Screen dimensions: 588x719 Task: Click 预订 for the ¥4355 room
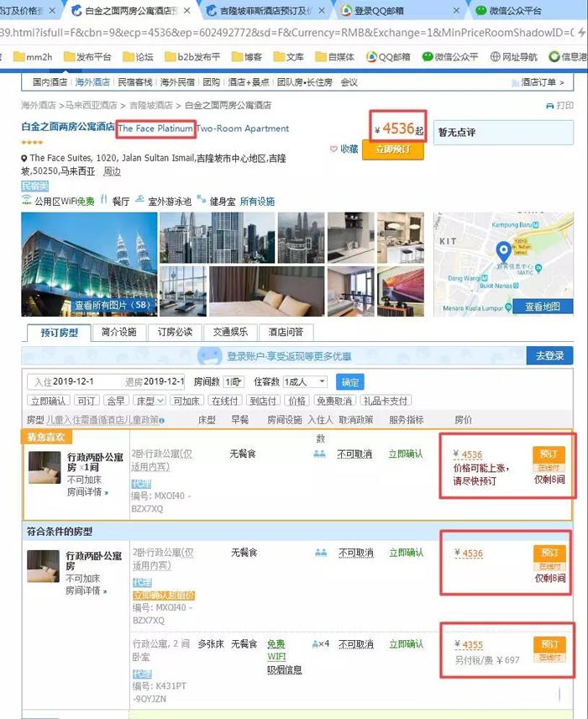click(x=549, y=644)
